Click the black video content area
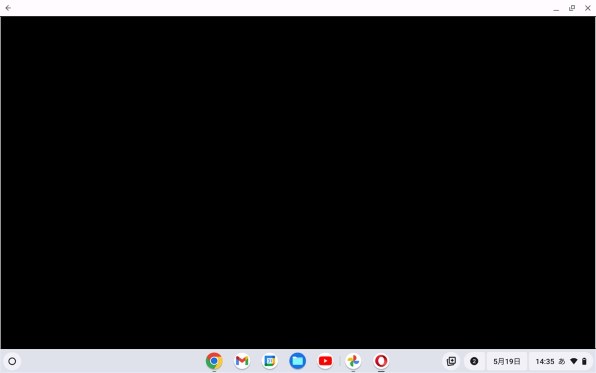 click(x=298, y=183)
